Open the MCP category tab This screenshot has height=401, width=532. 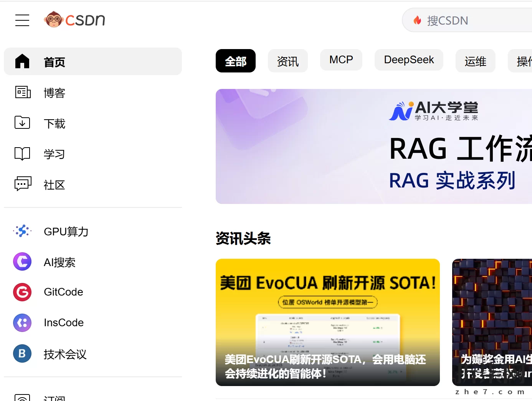[x=341, y=60]
